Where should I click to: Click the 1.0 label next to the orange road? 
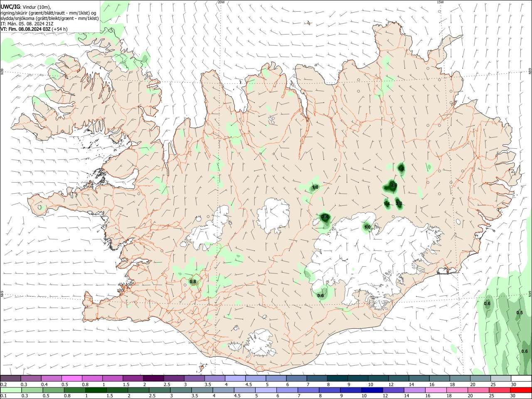click(315, 187)
